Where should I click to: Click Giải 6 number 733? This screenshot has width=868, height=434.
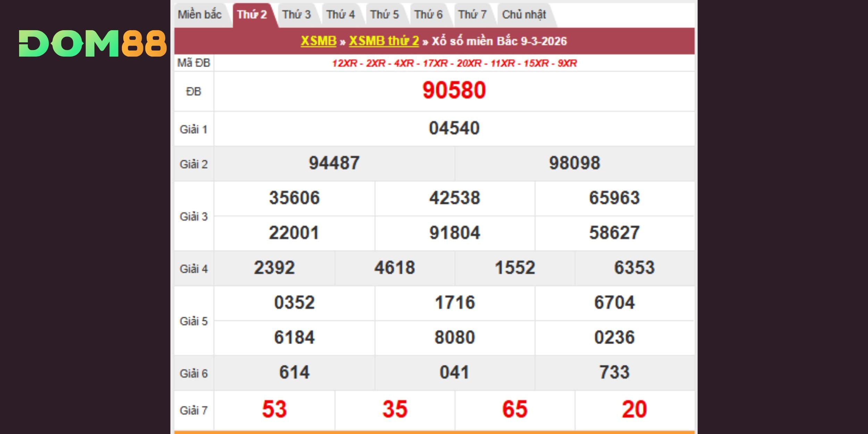[614, 372]
